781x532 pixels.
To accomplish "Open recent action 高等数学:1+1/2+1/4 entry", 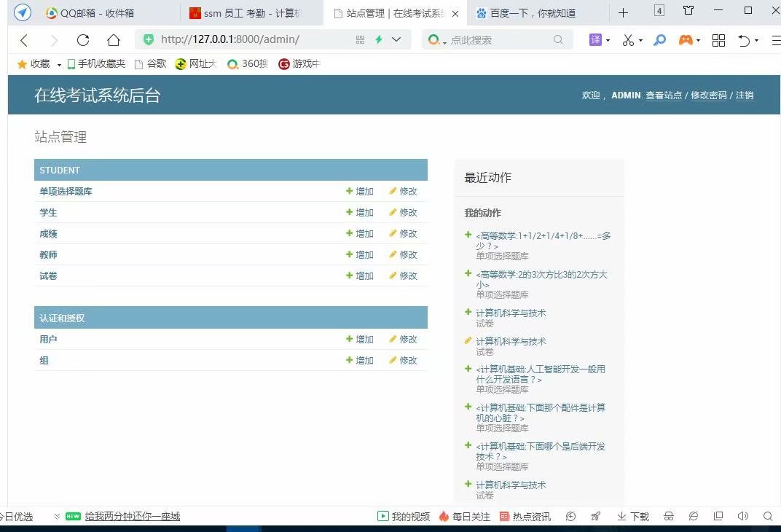I will coord(543,240).
